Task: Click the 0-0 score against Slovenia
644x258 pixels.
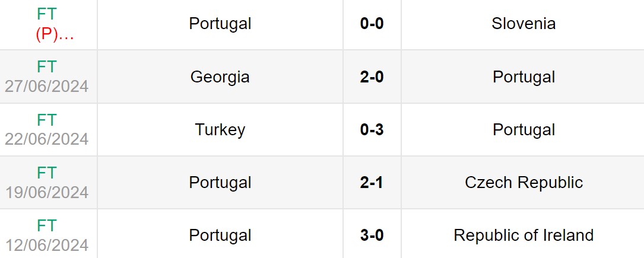Action: (x=372, y=24)
